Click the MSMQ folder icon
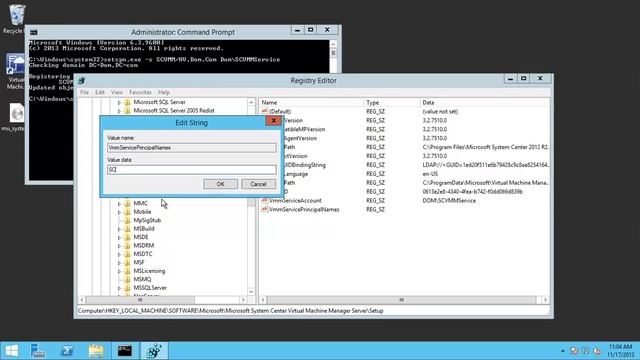 (127, 279)
